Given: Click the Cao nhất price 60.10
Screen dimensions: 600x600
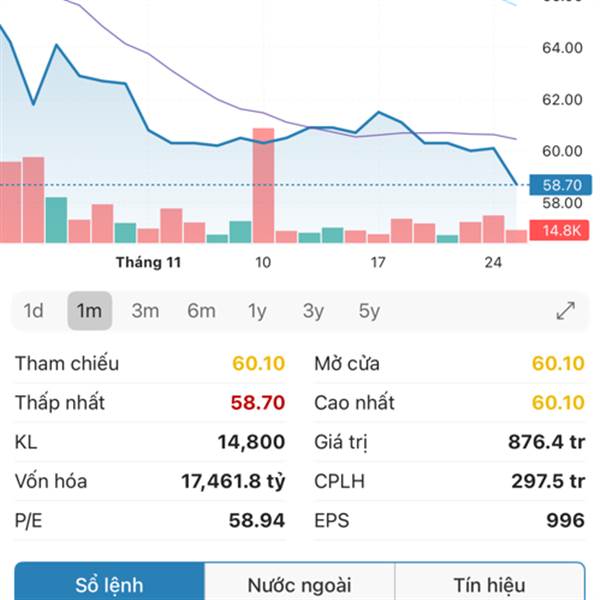Looking at the screenshot, I should click(x=558, y=403).
